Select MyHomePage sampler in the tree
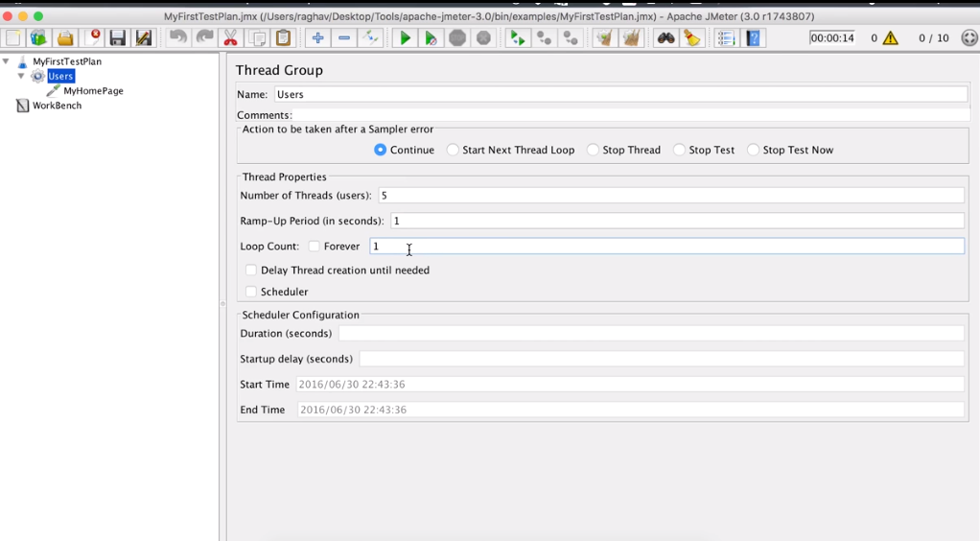This screenshot has width=980, height=541. pyautogui.click(x=93, y=91)
